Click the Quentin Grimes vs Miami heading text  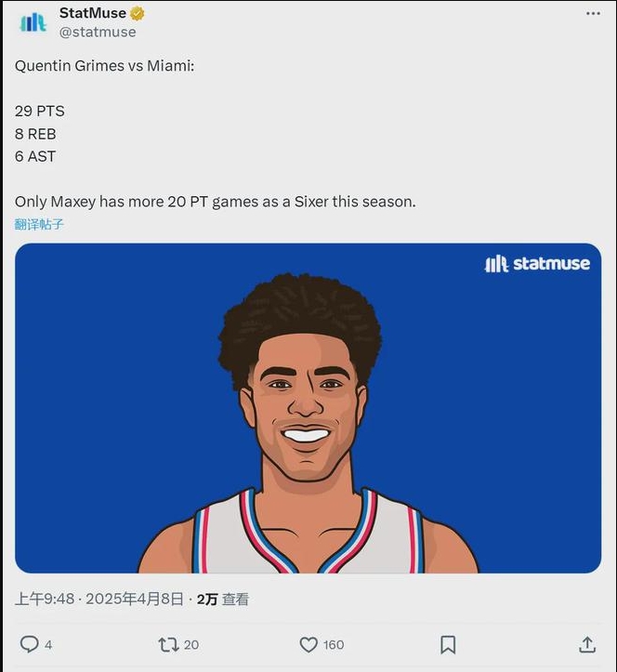[105, 66]
